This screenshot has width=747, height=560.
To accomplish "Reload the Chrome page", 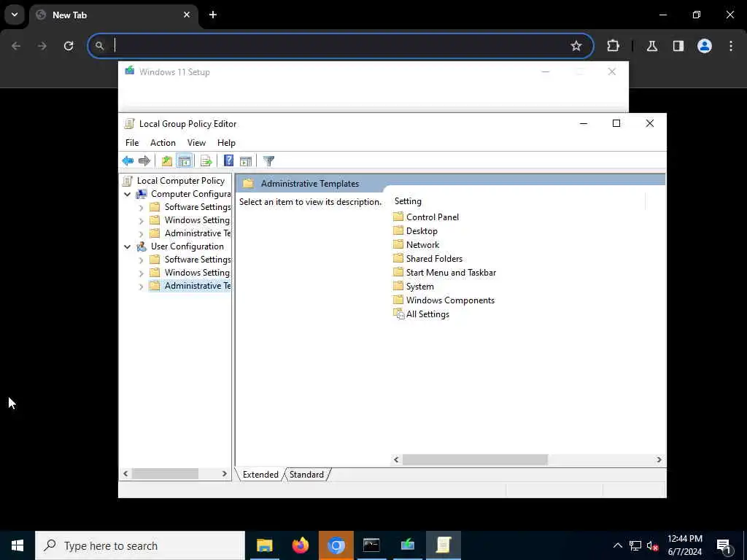I will pyautogui.click(x=69, y=46).
